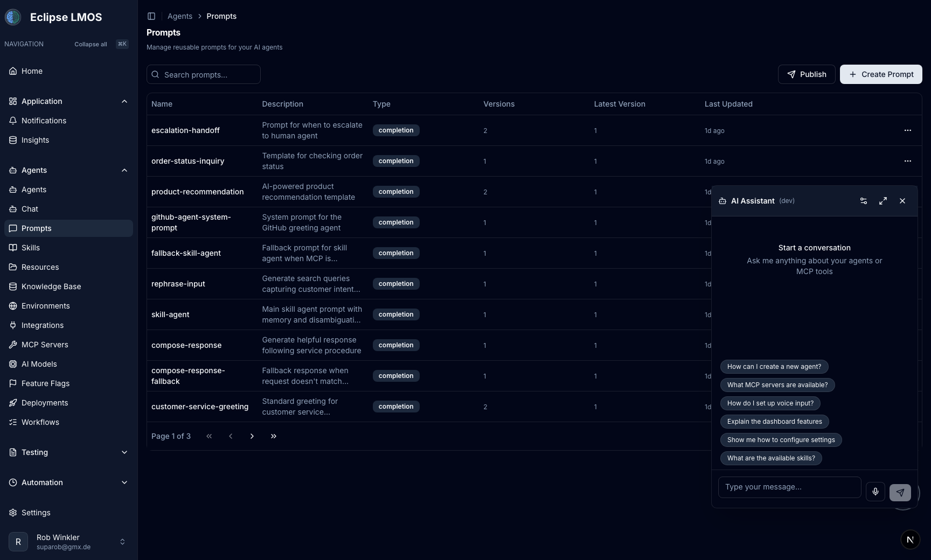This screenshot has width=931, height=560.
Task: Expand the AI Assistant panel to fullscreen
Action: tap(883, 201)
